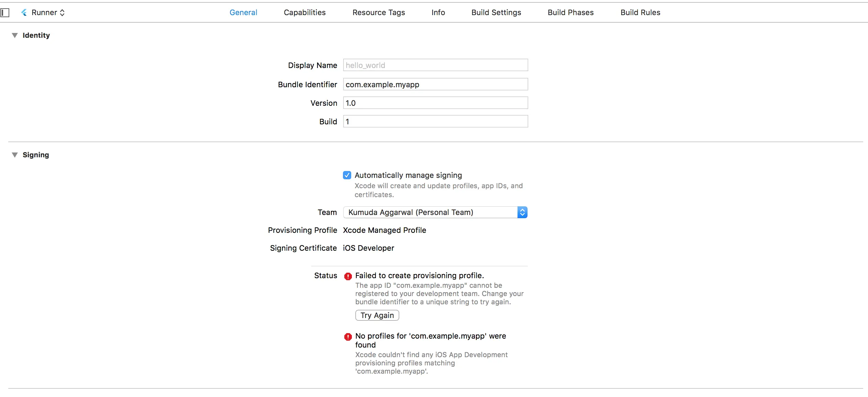
Task: Collapse the Signing section
Action: coord(14,155)
